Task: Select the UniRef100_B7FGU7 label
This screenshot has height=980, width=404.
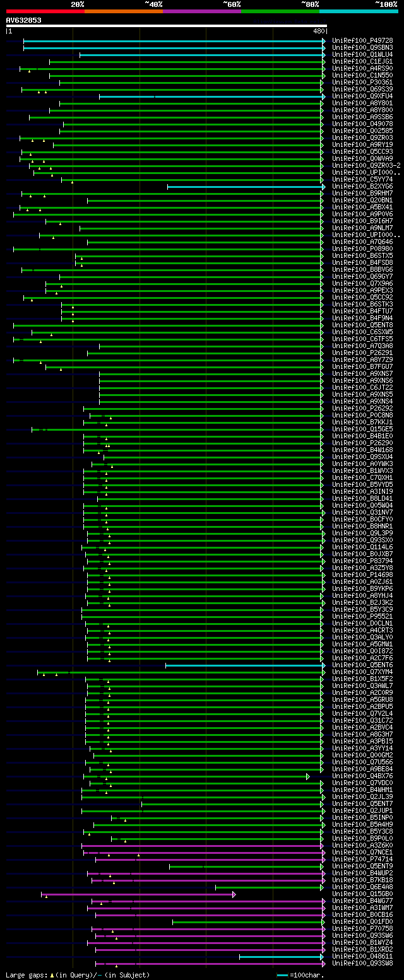Action: 362,367
